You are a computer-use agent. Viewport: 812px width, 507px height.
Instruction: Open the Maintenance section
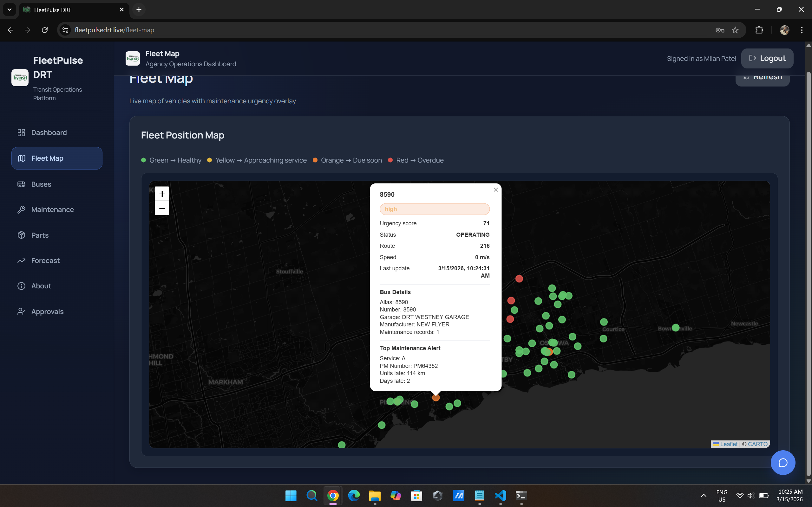pyautogui.click(x=52, y=209)
